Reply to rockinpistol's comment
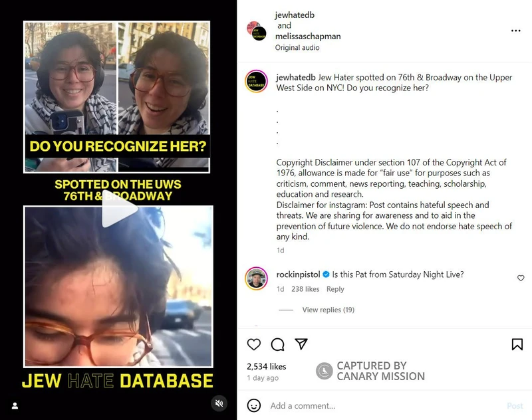 click(x=335, y=289)
